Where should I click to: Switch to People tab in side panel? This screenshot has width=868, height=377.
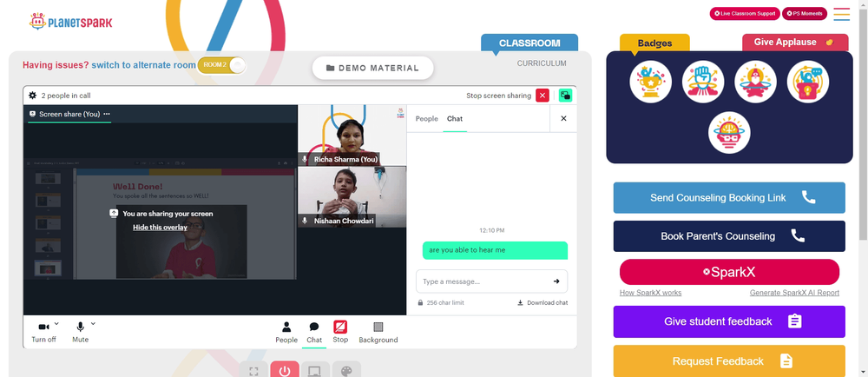click(426, 118)
